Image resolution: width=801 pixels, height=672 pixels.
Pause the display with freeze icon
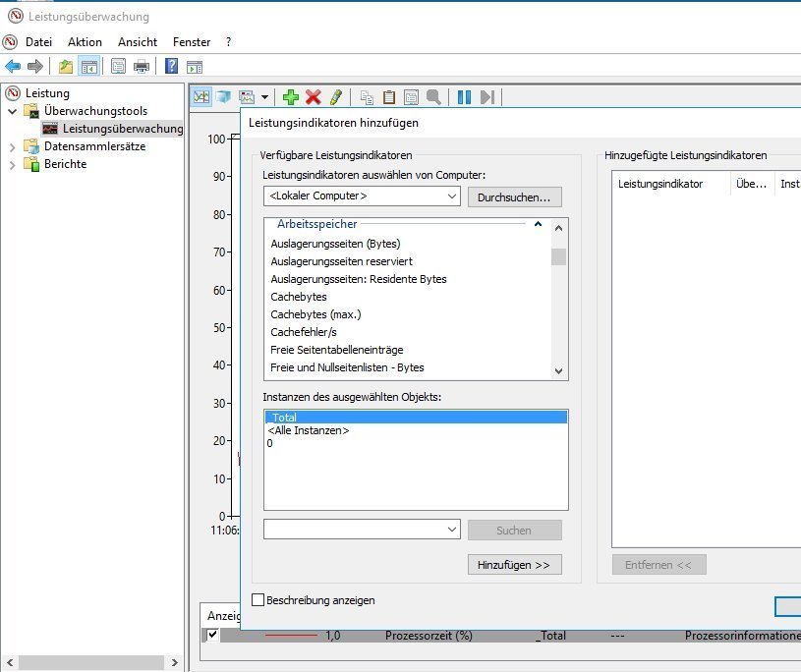[464, 96]
